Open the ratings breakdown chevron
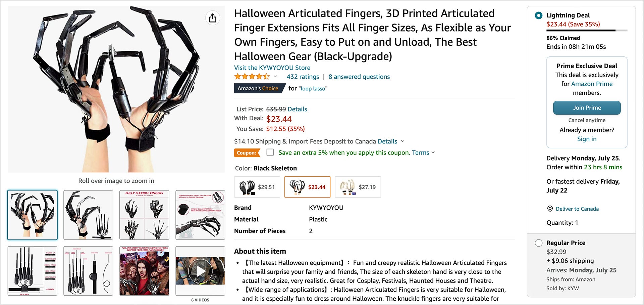 tap(275, 77)
